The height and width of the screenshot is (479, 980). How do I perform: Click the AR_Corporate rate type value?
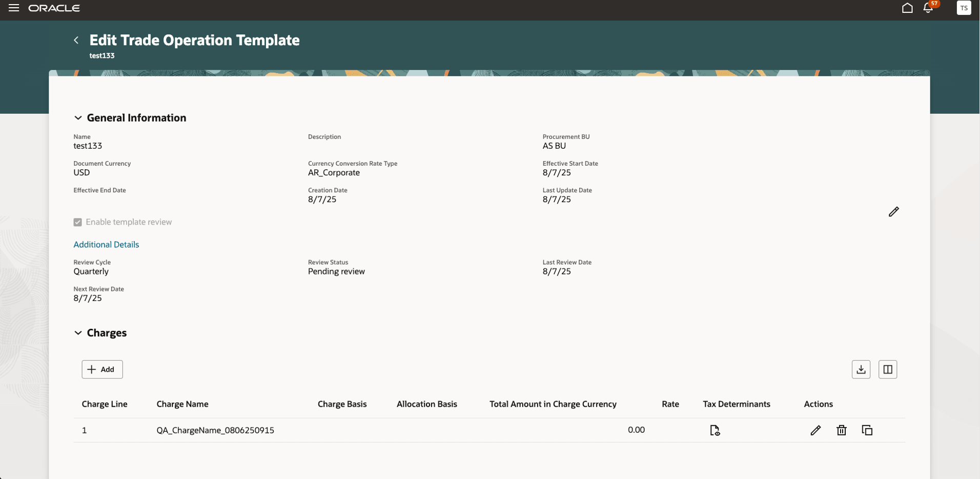334,173
